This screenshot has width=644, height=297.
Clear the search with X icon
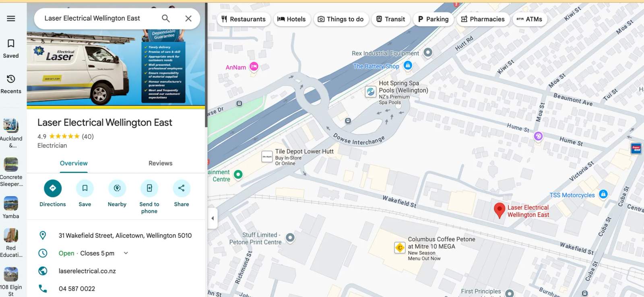[188, 19]
